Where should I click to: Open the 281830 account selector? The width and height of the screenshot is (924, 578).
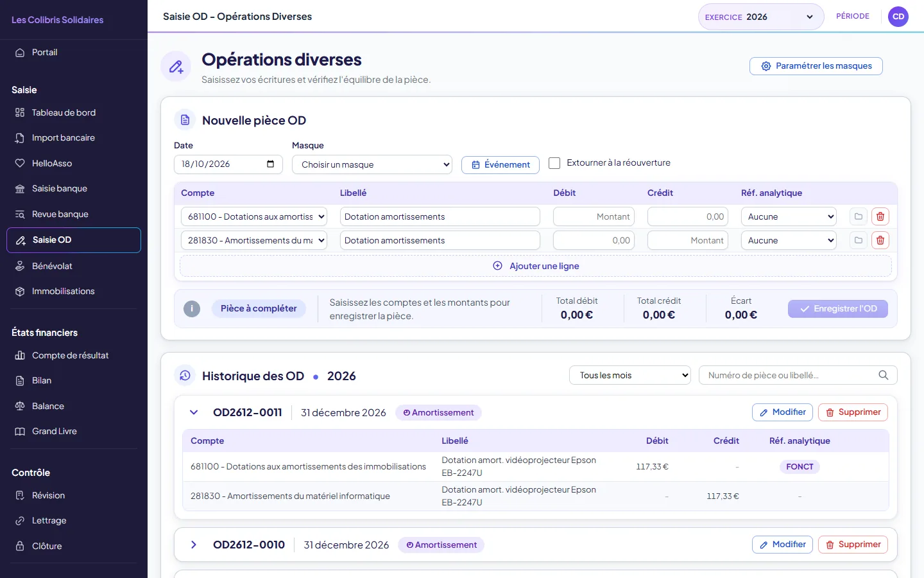pyautogui.click(x=254, y=240)
